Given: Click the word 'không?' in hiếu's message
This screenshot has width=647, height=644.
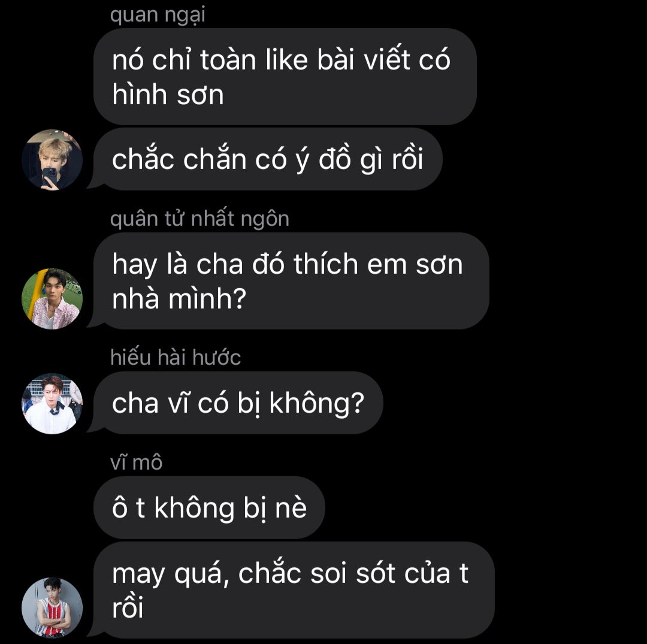Looking at the screenshot, I should (316, 403).
